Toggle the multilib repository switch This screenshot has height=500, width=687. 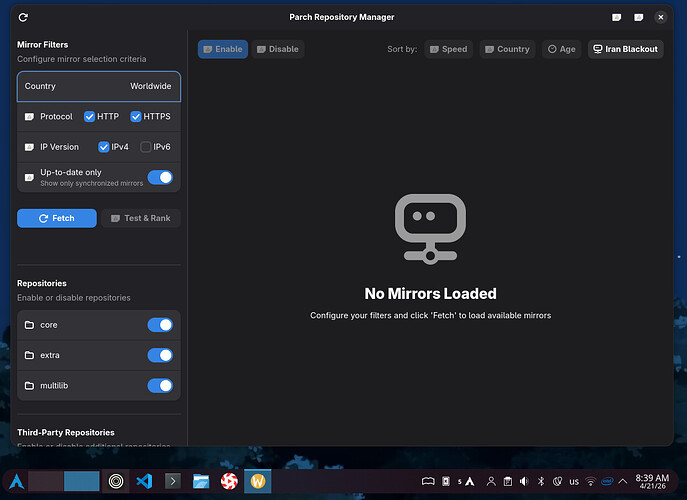point(160,386)
